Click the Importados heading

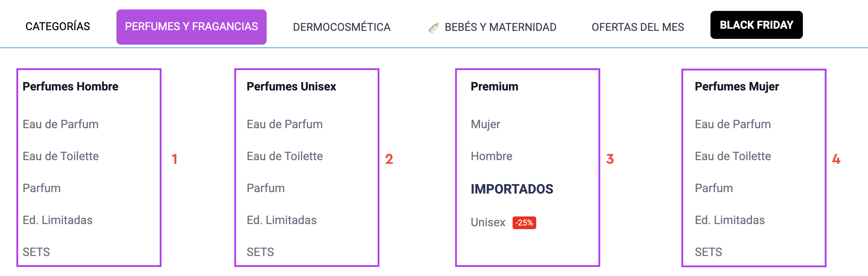coord(512,189)
